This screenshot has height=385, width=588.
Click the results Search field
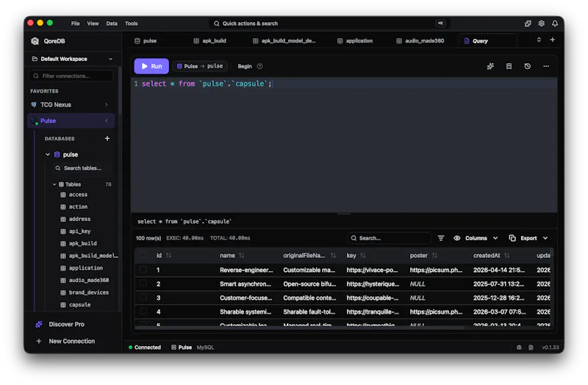(390, 239)
